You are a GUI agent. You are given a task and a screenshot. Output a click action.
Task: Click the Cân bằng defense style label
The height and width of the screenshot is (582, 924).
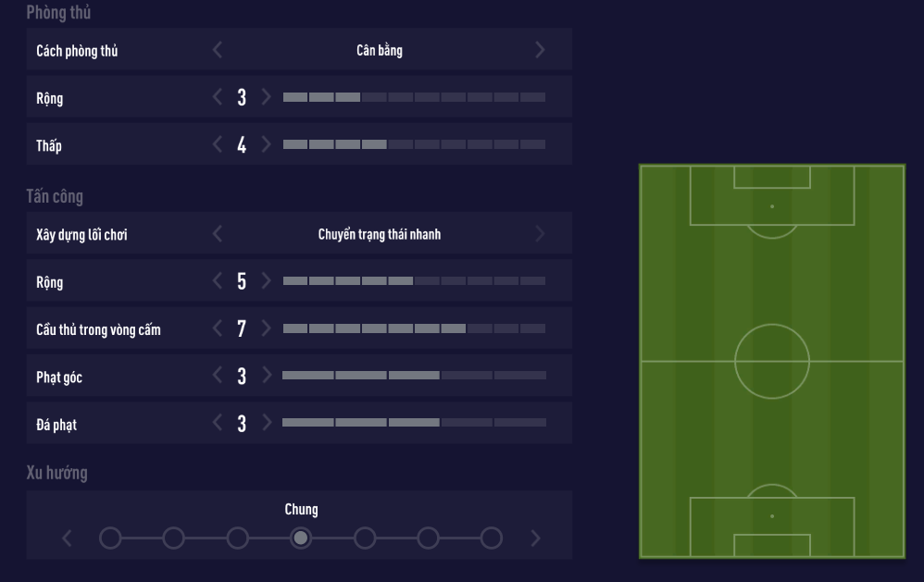(x=380, y=50)
